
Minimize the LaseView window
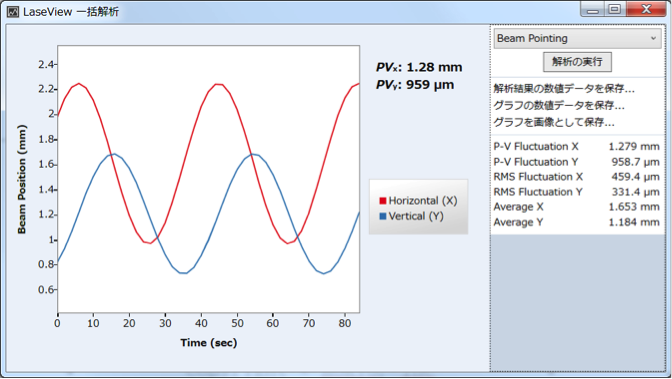593,9
